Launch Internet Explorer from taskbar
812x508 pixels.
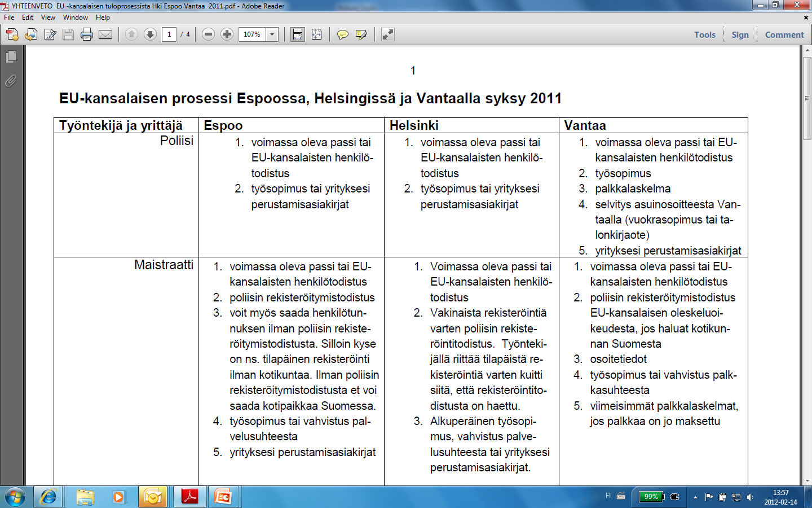tap(48, 497)
